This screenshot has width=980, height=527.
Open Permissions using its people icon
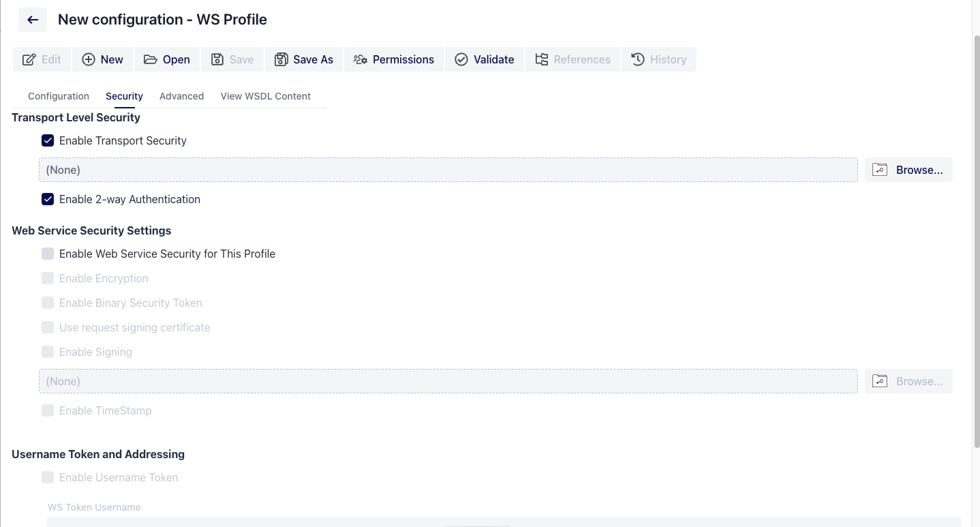(x=359, y=59)
